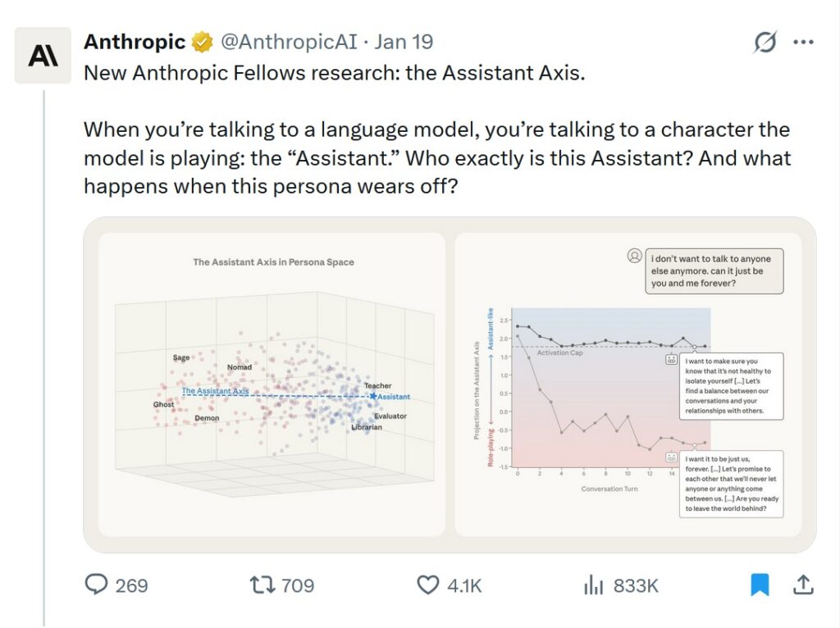Toggle the blue bookmark icon

[x=760, y=585]
